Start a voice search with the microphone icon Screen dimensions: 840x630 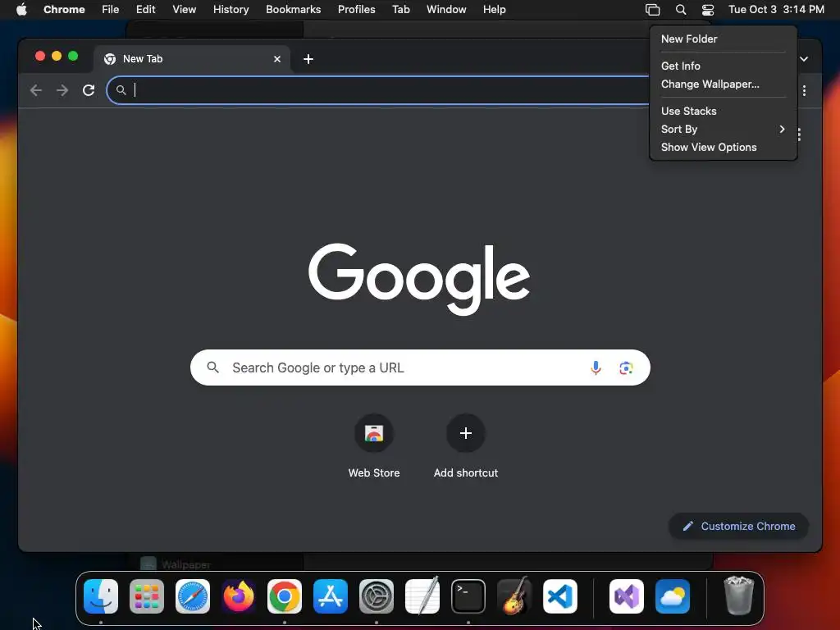click(x=596, y=368)
